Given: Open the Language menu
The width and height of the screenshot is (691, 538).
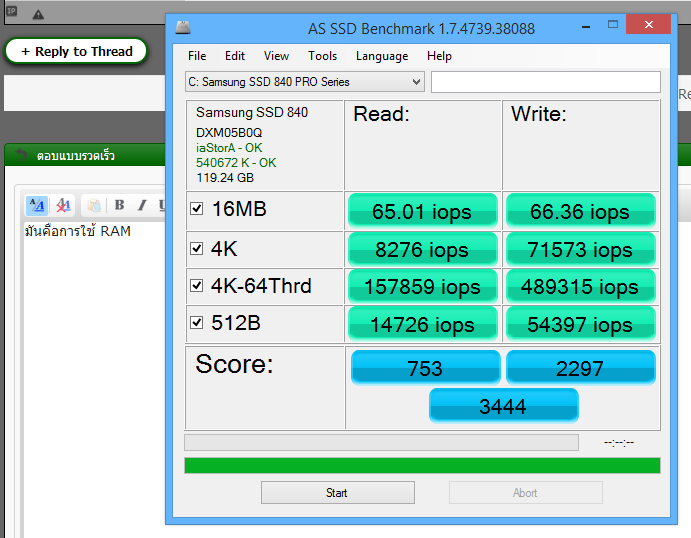Looking at the screenshot, I should (381, 56).
